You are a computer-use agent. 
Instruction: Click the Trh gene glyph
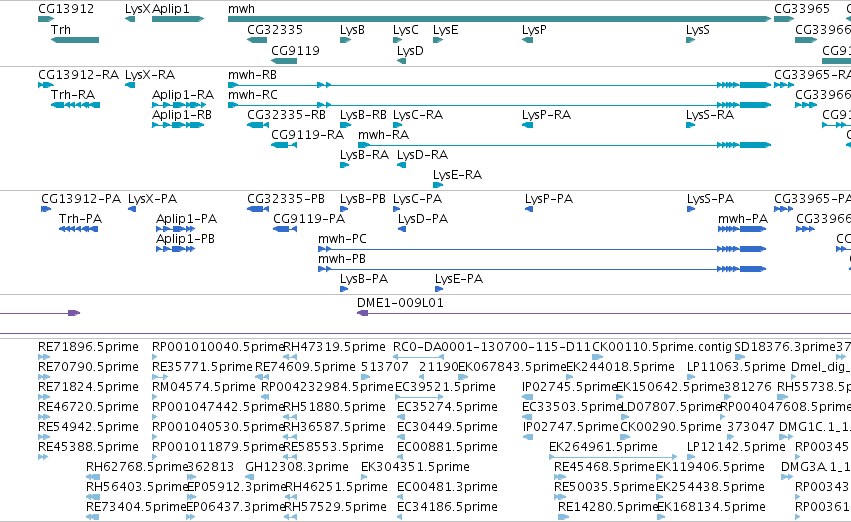point(75,40)
